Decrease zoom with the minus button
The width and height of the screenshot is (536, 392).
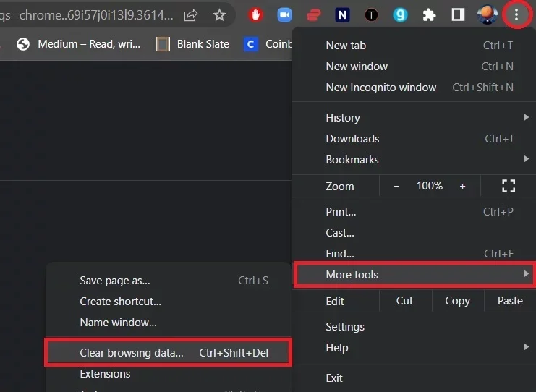tap(396, 187)
